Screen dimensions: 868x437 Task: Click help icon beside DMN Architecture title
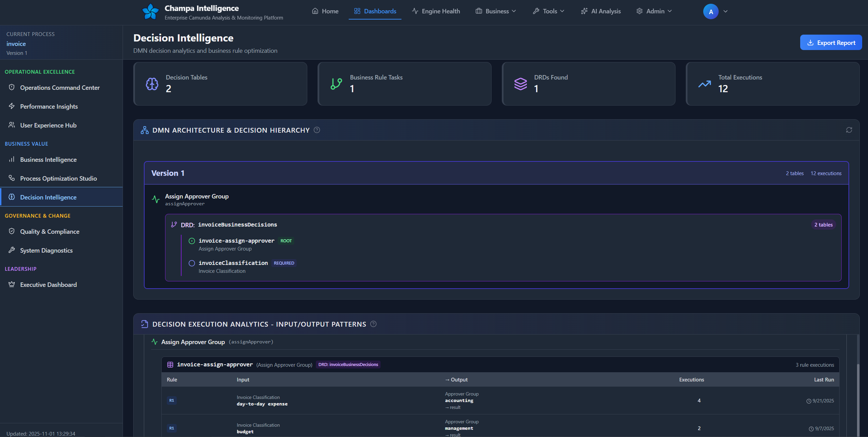click(317, 130)
